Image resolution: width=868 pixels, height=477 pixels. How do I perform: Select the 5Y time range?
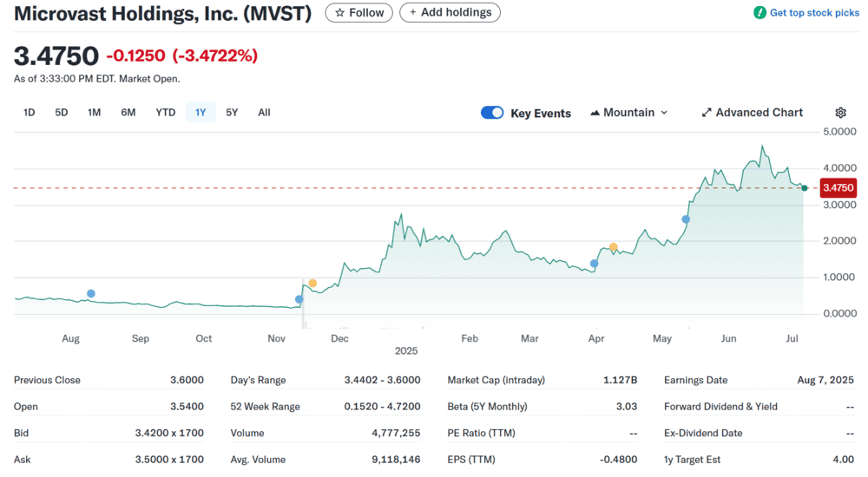(x=232, y=113)
